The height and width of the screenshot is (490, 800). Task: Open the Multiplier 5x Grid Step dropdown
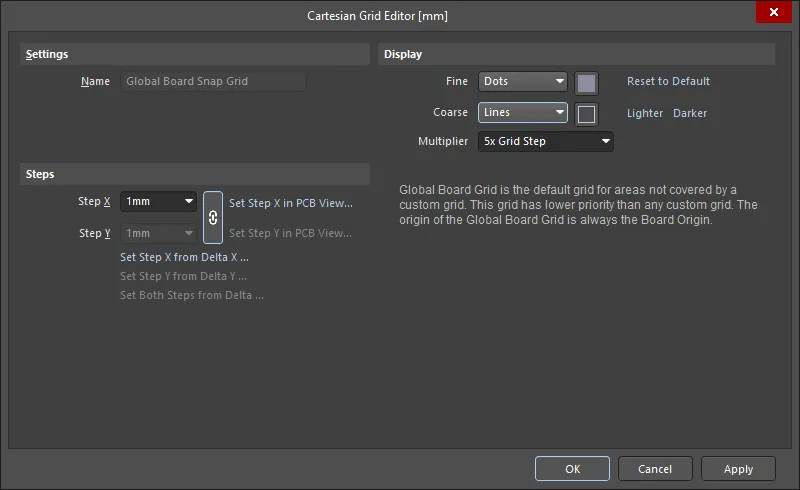(545, 141)
